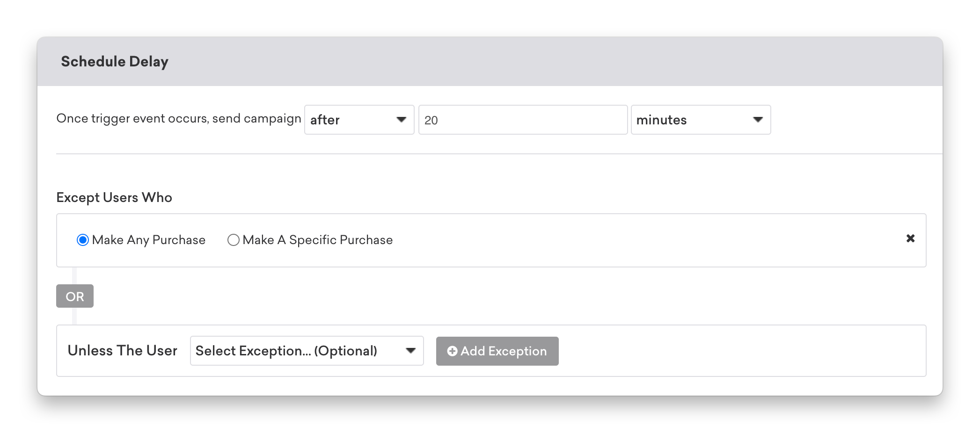Click the OR connector button
The image size is (980, 433).
[75, 296]
